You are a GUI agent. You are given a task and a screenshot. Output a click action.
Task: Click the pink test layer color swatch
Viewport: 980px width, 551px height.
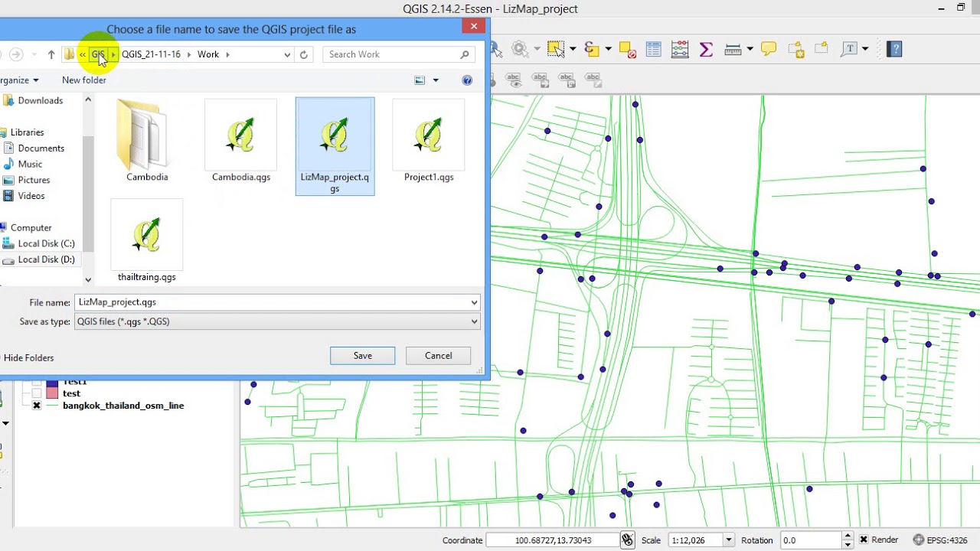[x=52, y=393]
